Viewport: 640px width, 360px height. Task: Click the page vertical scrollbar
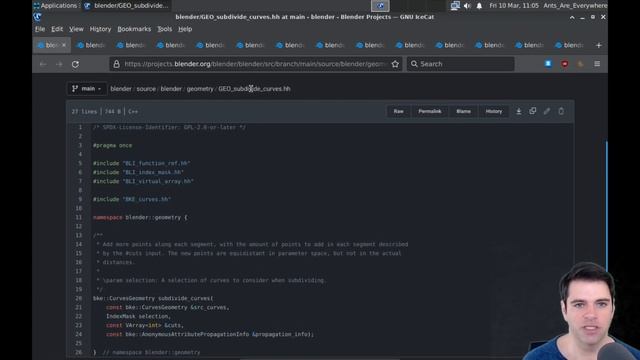tap(607, 206)
